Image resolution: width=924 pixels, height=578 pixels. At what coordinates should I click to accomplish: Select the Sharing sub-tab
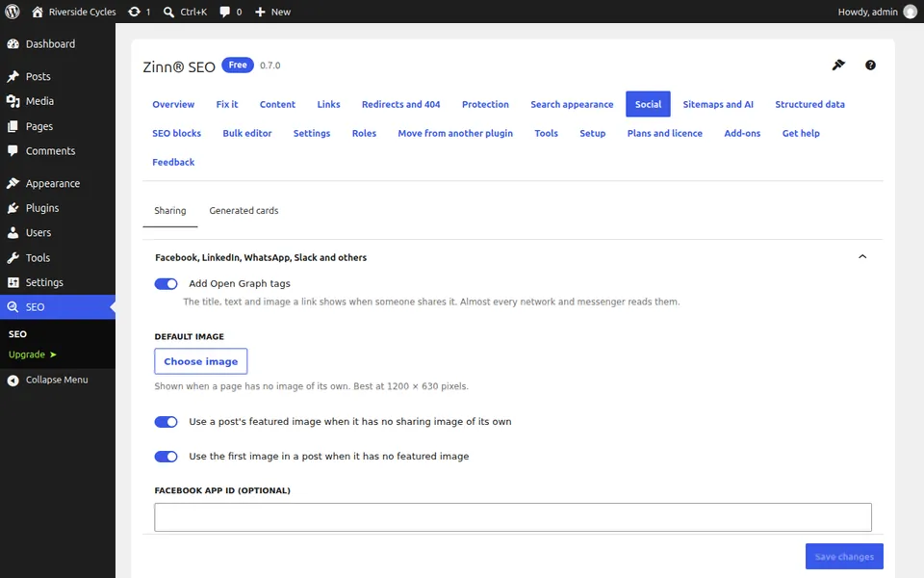point(169,211)
